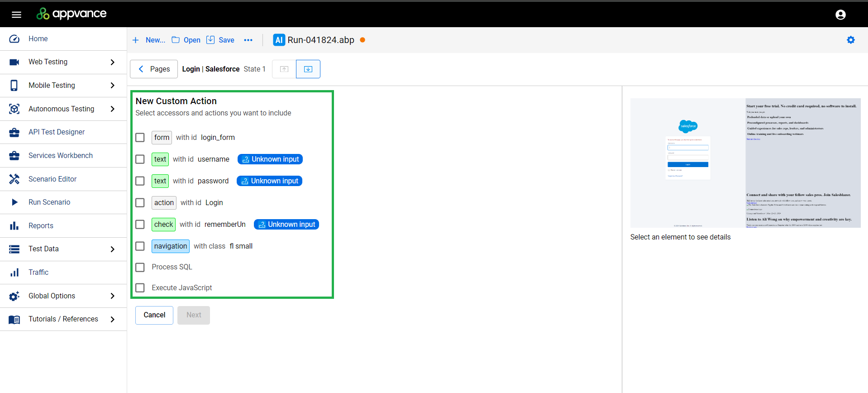Open the user account menu
The width and height of the screenshot is (868, 393).
pyautogui.click(x=840, y=14)
